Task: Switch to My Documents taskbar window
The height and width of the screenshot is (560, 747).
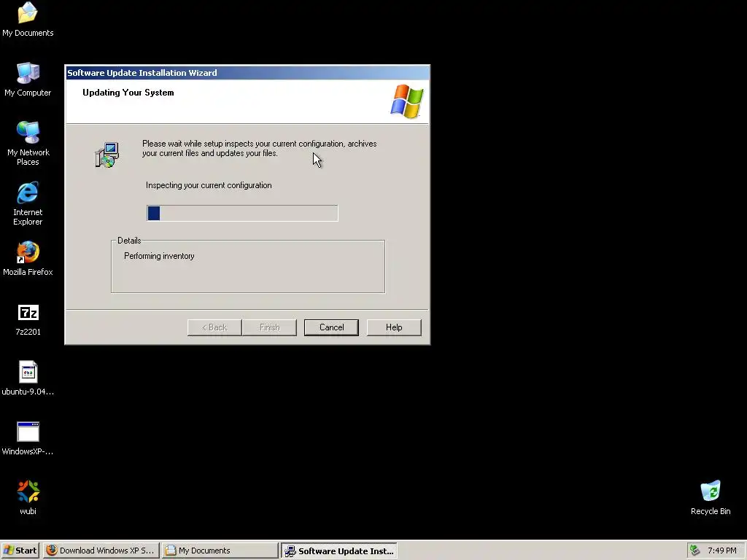Action: [x=220, y=551]
